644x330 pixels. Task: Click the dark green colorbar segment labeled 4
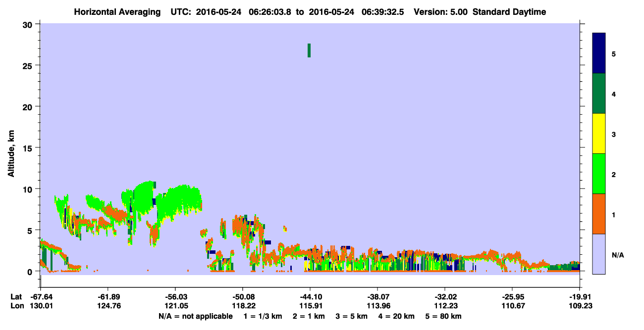pyautogui.click(x=599, y=94)
